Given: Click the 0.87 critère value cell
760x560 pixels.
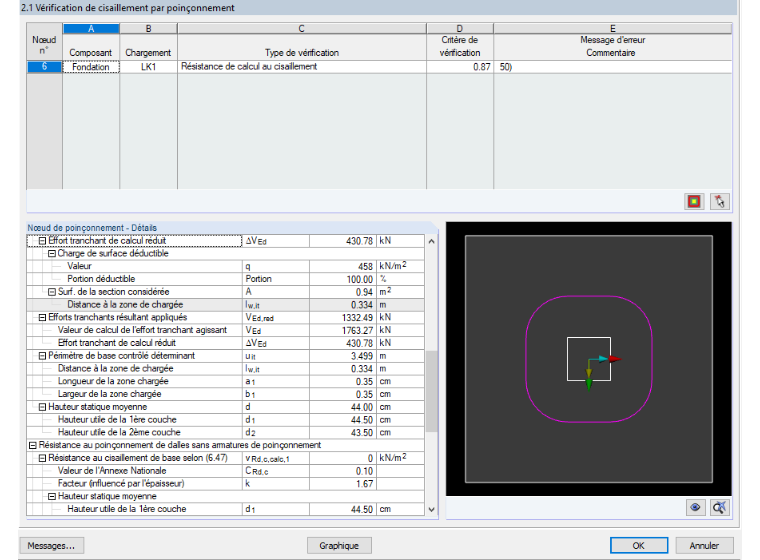Looking at the screenshot, I should pyautogui.click(x=459, y=67).
